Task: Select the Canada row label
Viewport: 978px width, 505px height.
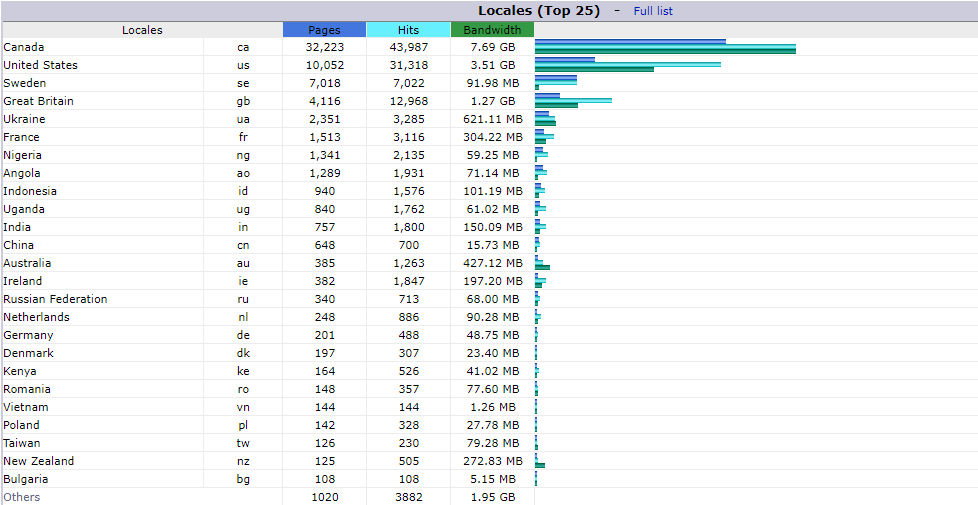Action: (x=24, y=47)
